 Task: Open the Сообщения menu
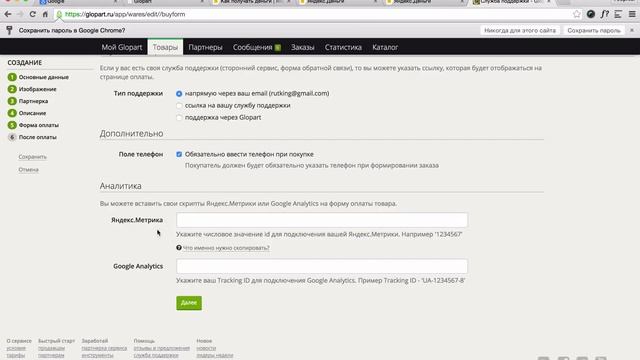(x=253, y=47)
